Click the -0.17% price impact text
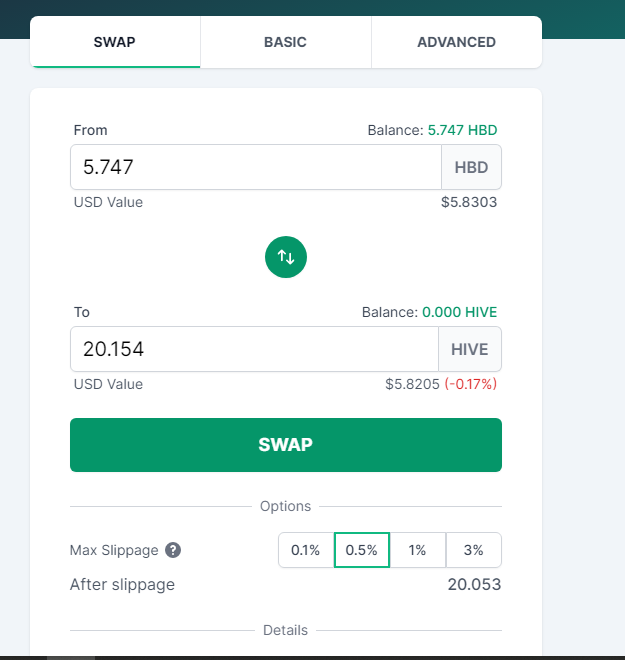The height and width of the screenshot is (660, 625). [x=471, y=384]
